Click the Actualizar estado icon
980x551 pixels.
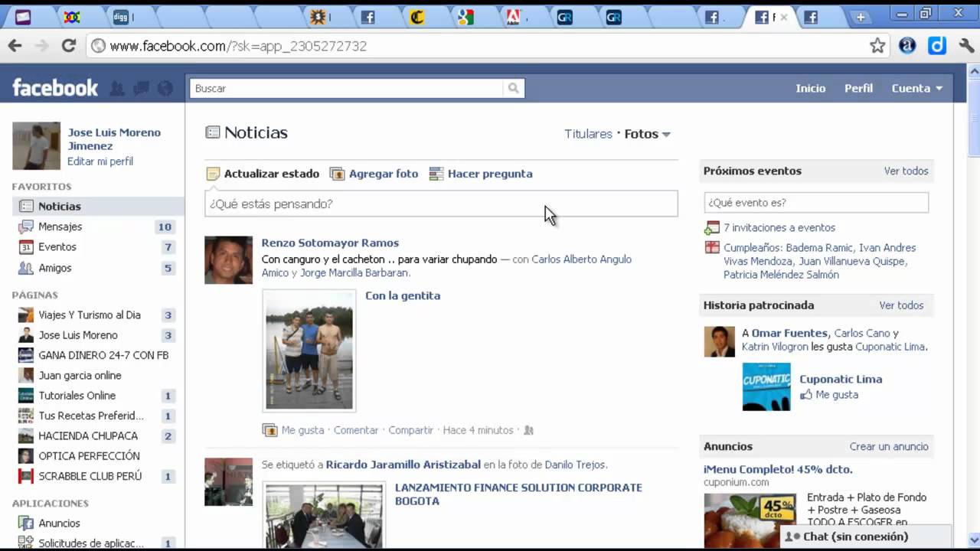[213, 174]
